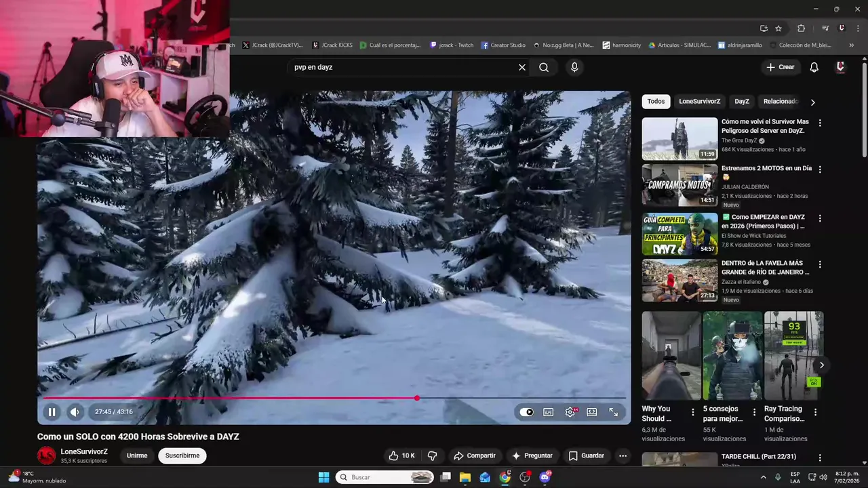This screenshot has height=488, width=868.
Task: Open options for 'Estrenamos 2 MOTOS' video
Action: coord(820,169)
